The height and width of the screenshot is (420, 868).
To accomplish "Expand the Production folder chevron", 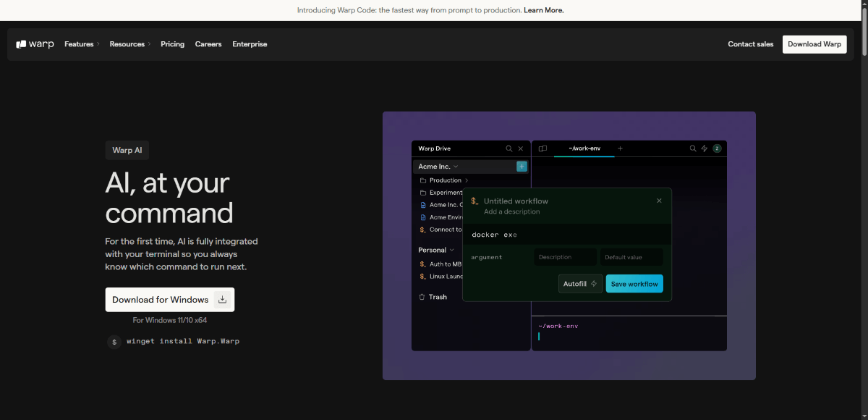I will pos(467,180).
